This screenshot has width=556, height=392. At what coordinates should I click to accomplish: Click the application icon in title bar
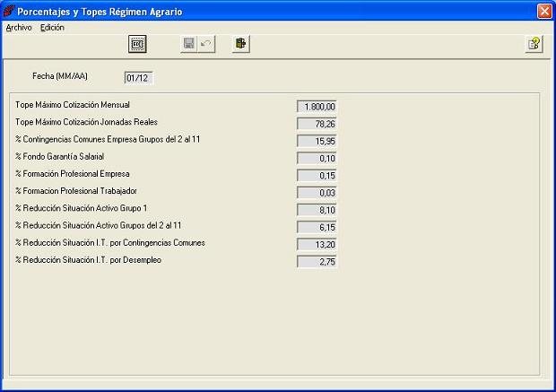click(x=8, y=12)
